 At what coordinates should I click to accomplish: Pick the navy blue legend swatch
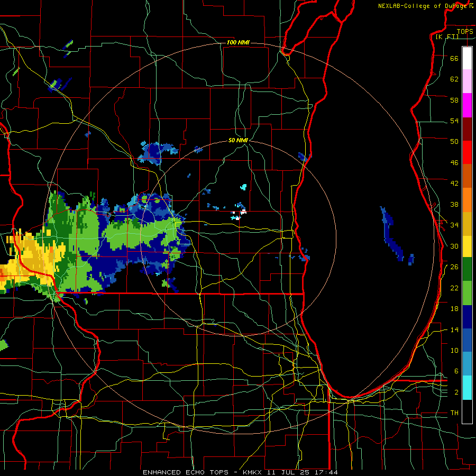(467, 317)
